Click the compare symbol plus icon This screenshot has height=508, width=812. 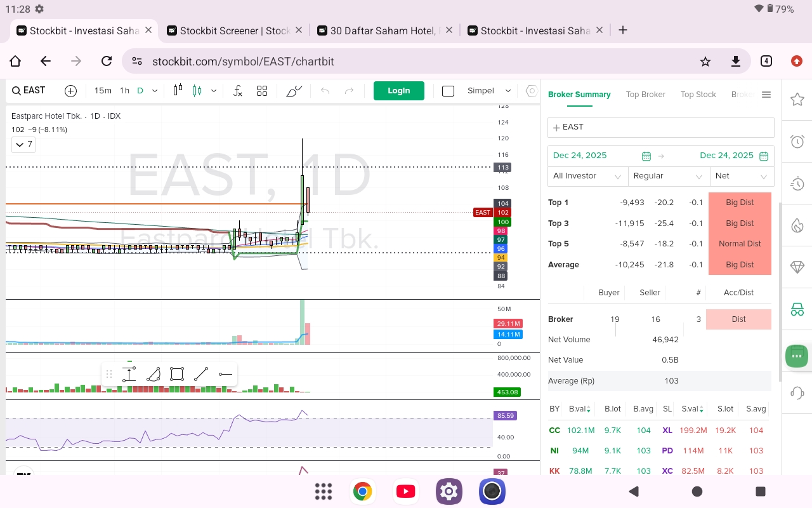[x=70, y=91]
